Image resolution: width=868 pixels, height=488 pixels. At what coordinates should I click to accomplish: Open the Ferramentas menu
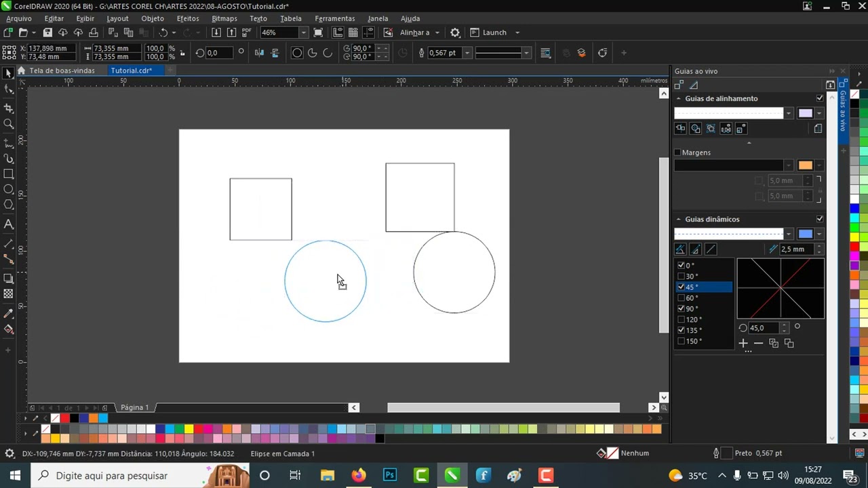click(335, 18)
